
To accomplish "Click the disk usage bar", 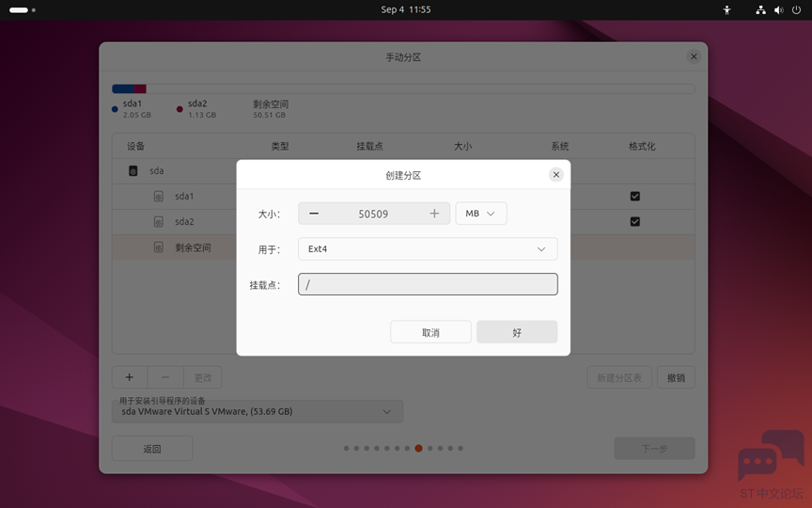I will (x=403, y=88).
